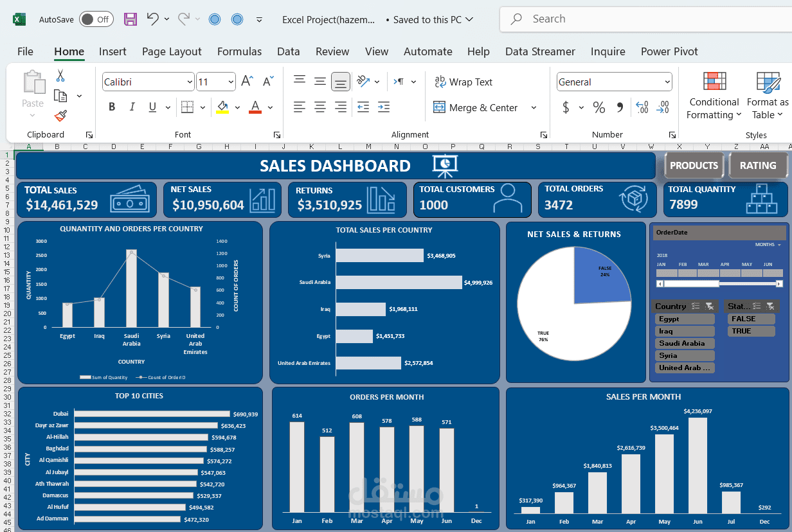This screenshot has width=792, height=532.
Task: Open the font size dropdown
Action: pos(231,82)
